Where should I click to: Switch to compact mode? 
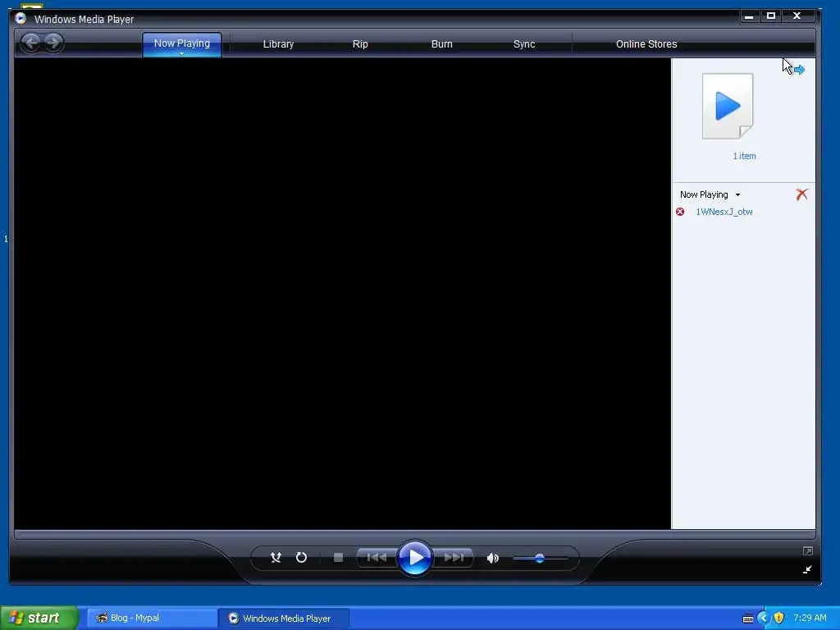click(807, 569)
